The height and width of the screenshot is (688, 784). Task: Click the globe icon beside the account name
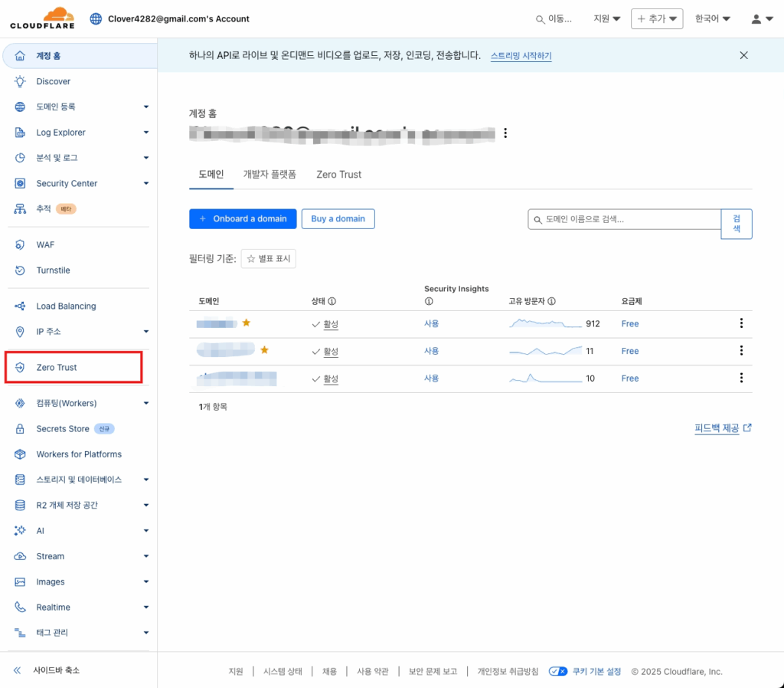96,19
